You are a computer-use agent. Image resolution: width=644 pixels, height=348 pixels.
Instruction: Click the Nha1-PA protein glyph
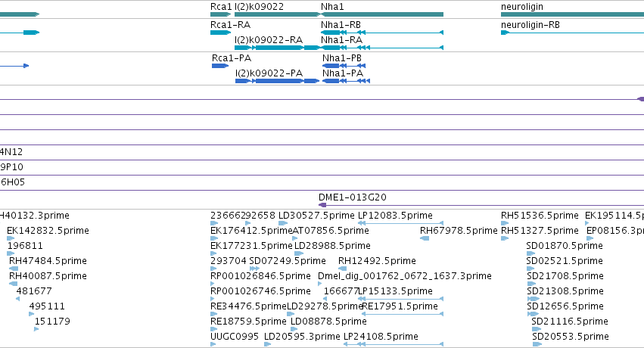pos(347,81)
